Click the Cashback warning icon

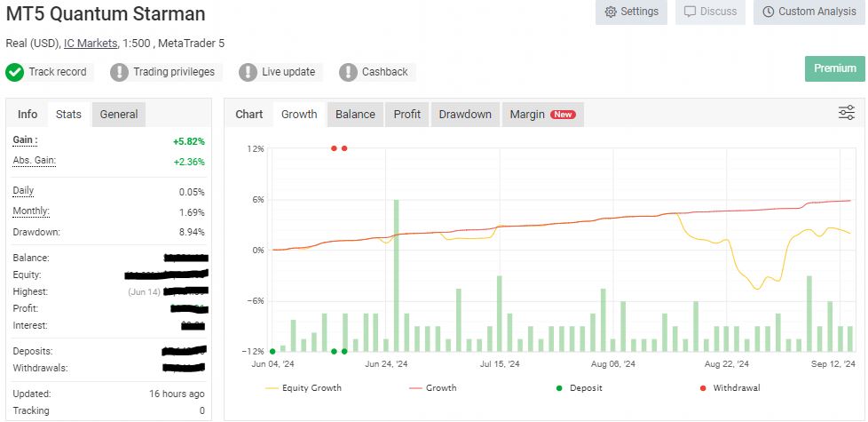(348, 72)
